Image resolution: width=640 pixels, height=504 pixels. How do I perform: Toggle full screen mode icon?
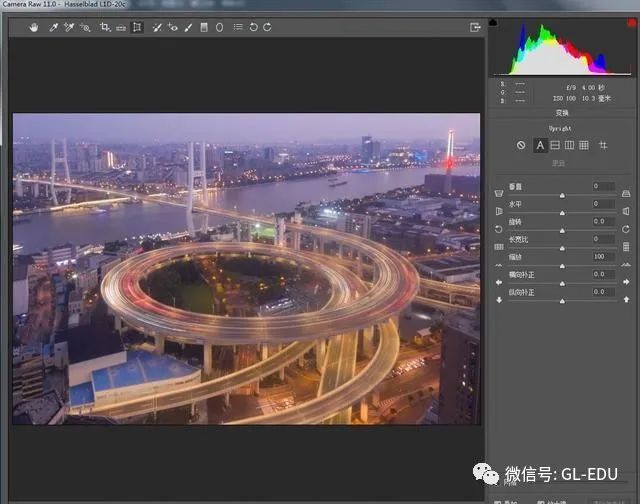point(475,27)
